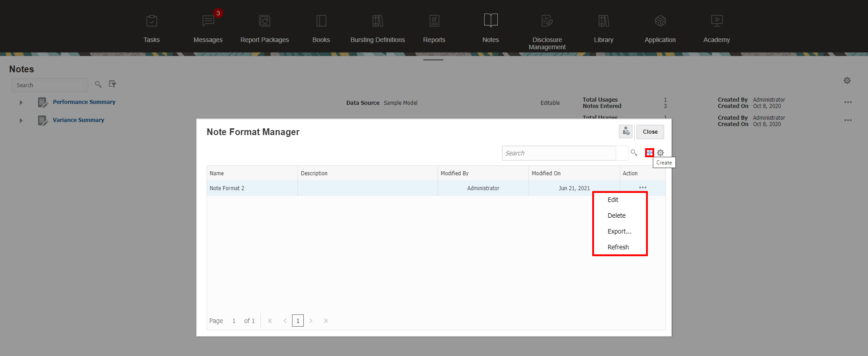Expand the Performance Summary tree row

tap(21, 103)
